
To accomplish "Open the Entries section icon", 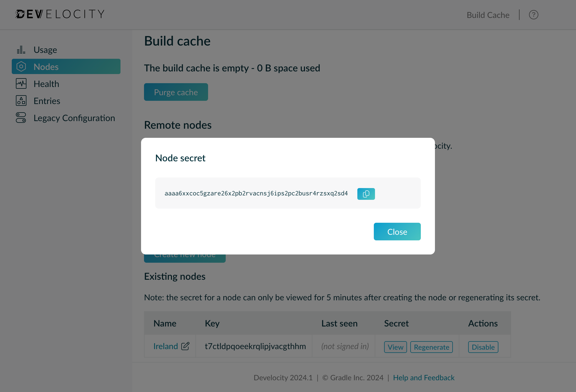I will tap(21, 101).
